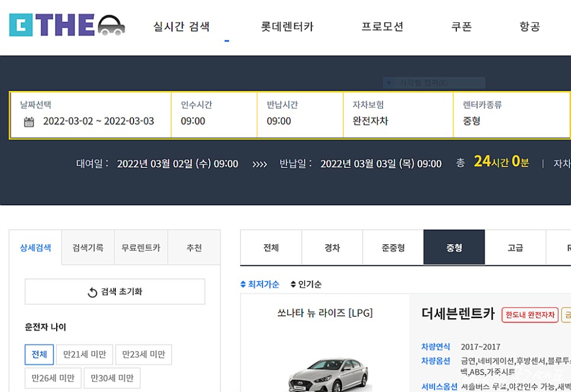This screenshot has height=392, width=571.
Task: Select the date range 2022-03-02 ~ 2022-03-03 field
Action: pos(91,115)
